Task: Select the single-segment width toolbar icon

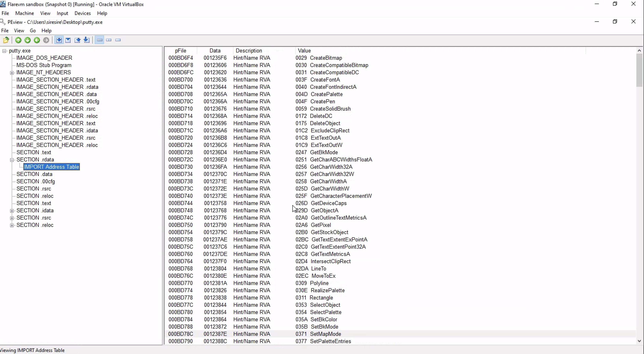Action: 118,40
